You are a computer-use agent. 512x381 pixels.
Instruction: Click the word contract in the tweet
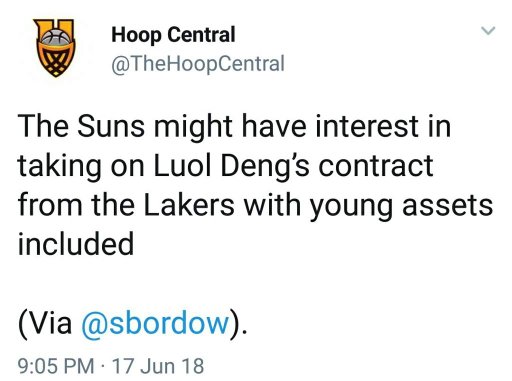[x=376, y=166]
